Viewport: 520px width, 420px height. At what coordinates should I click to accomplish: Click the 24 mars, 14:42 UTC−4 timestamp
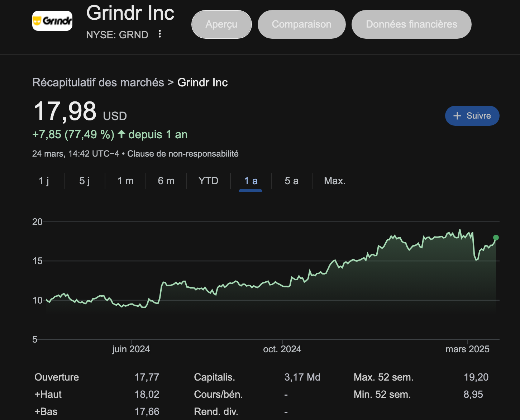76,154
